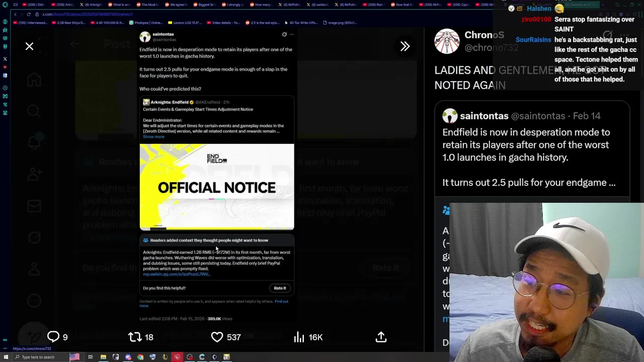
Task: Close the photo viewer with the X icon
Action: click(x=29, y=46)
